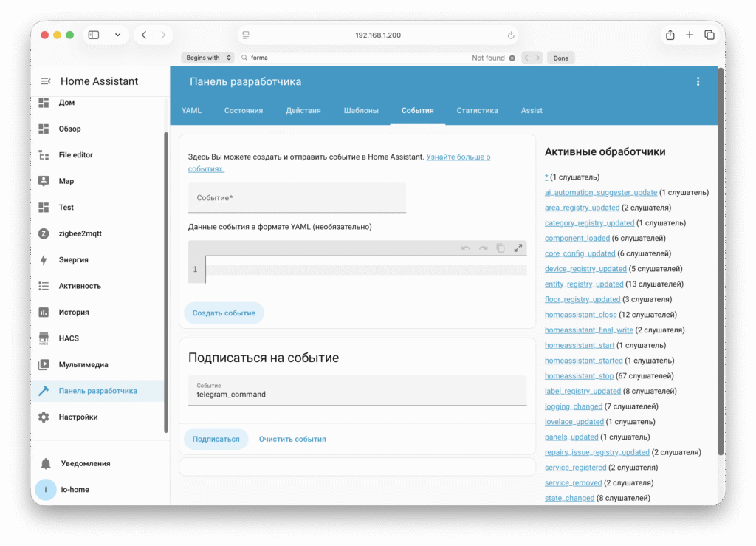This screenshot has height=546, width=756.
Task: Click the redo icon in YAML editor
Action: click(483, 248)
